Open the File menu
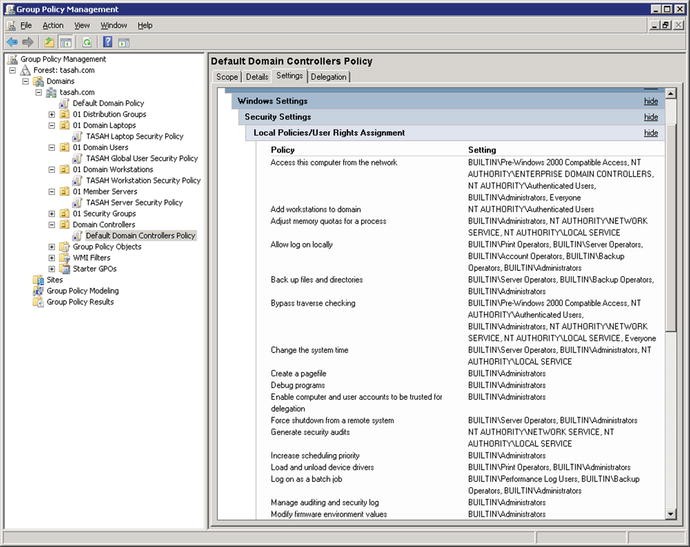Screen dimensions: 690x547 coord(26,26)
